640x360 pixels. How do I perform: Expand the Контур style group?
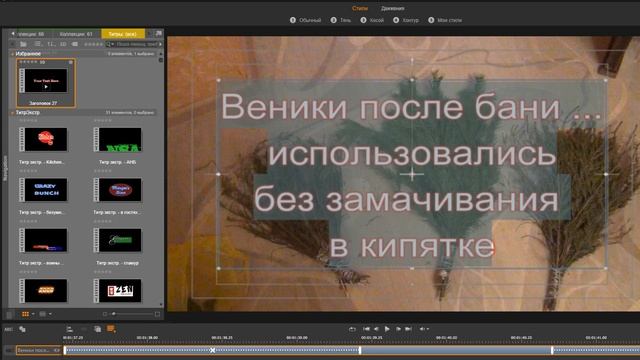(406, 20)
